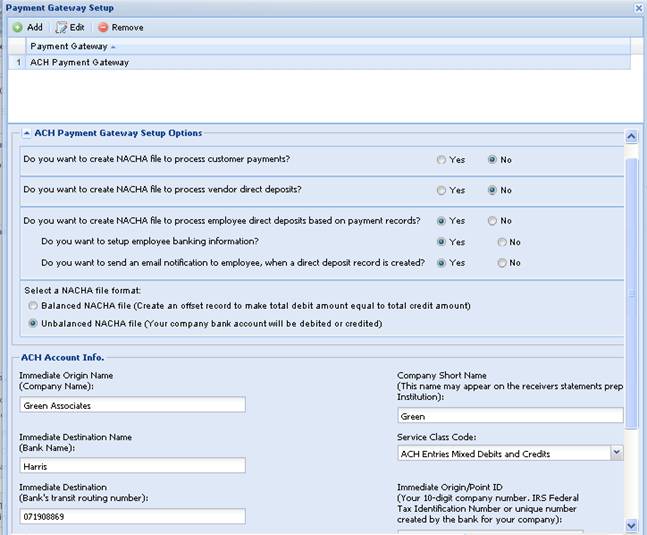Screen dimensions: 647x535
Task: Click the green Add icon
Action: pyautogui.click(x=17, y=27)
